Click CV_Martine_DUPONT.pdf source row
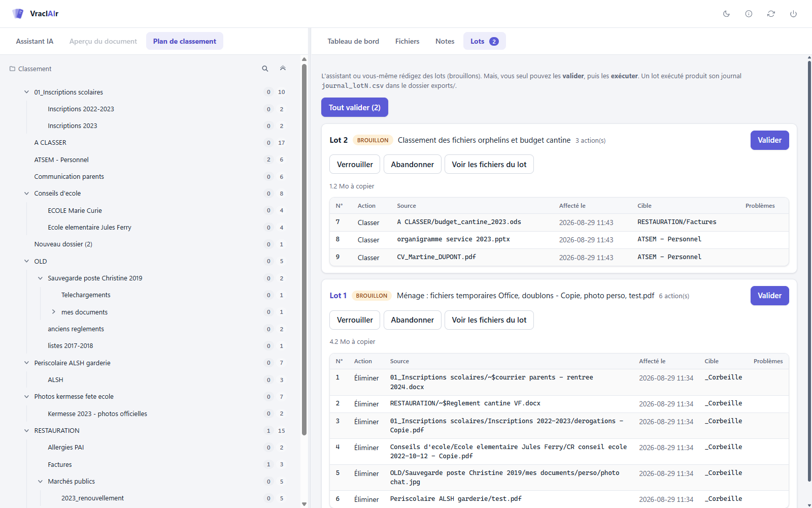 tap(559, 258)
